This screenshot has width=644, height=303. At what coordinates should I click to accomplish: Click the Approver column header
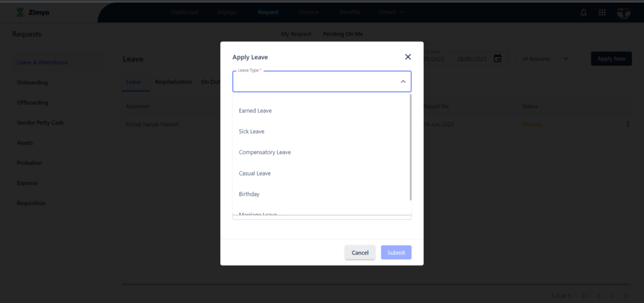point(137,106)
